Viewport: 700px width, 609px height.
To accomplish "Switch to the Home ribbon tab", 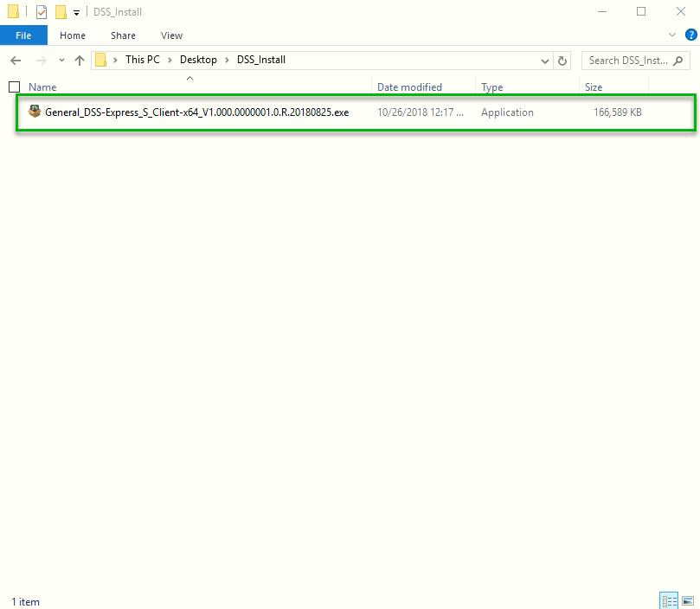I will pyautogui.click(x=73, y=35).
